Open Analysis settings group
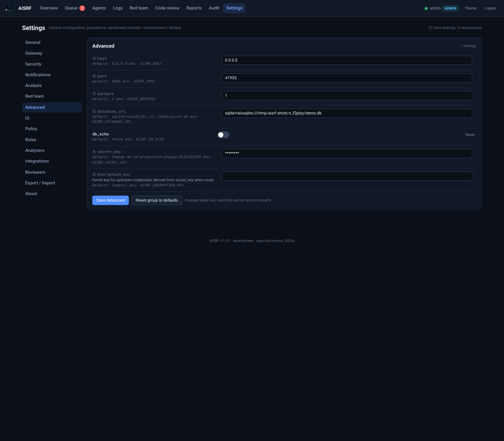 pos(52,86)
